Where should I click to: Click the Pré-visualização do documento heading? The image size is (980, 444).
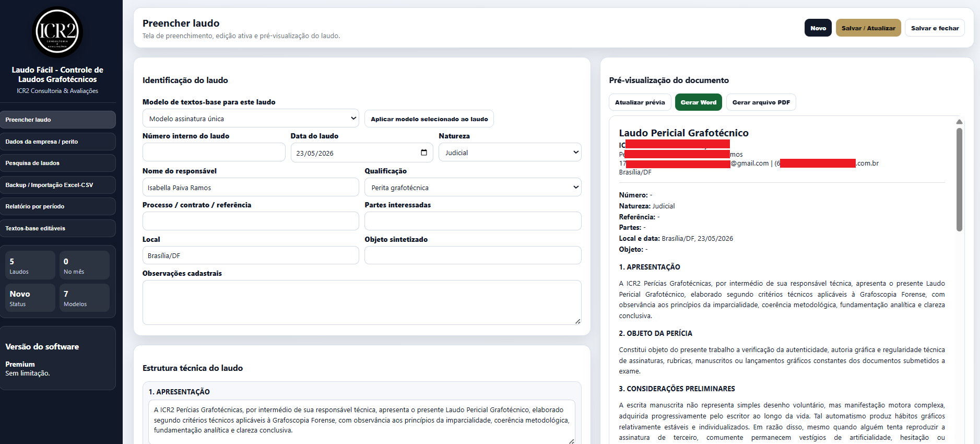[x=669, y=80]
